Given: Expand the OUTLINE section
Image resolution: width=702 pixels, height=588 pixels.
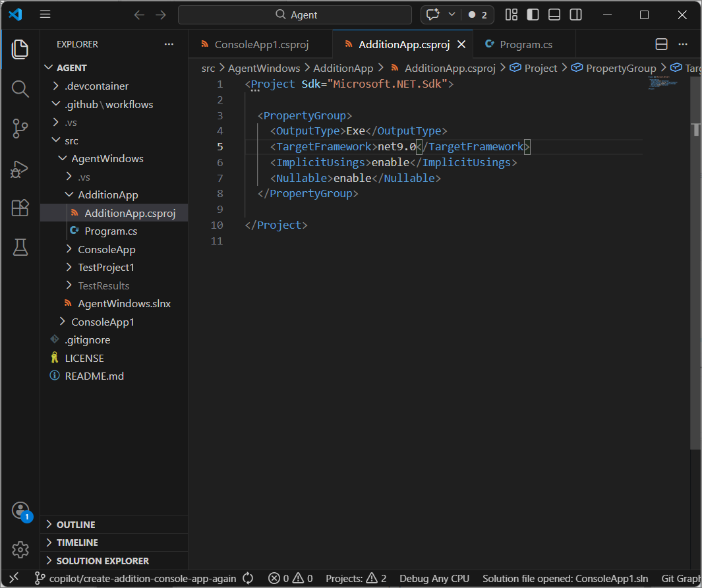Looking at the screenshot, I should click(x=76, y=525).
